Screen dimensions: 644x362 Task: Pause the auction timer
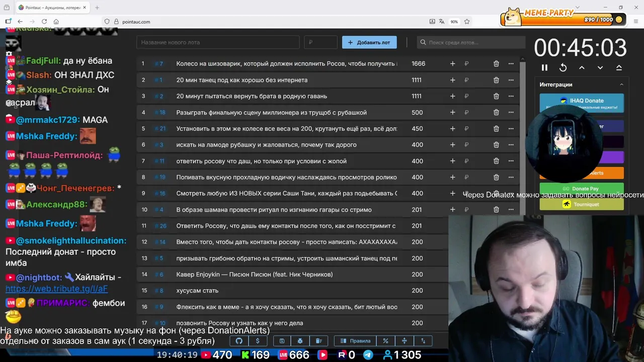544,67
